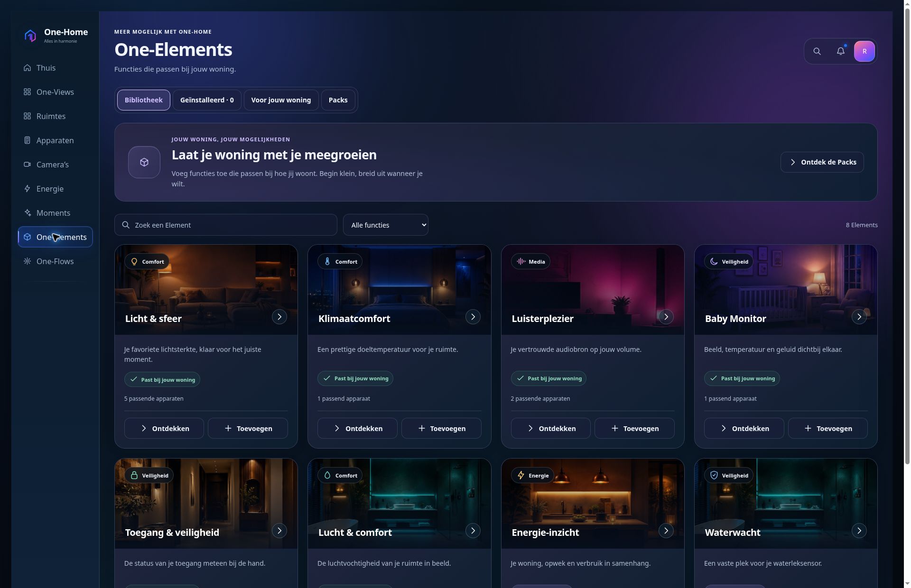Click the arrow icon on Lucht & comfort
The height and width of the screenshot is (588, 911).
pos(473,531)
